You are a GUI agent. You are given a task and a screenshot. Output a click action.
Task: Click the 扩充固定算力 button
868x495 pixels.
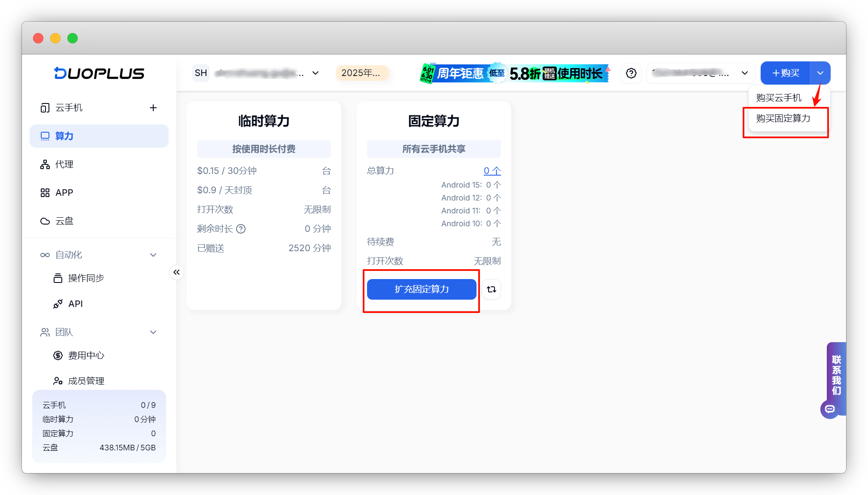[x=421, y=289]
